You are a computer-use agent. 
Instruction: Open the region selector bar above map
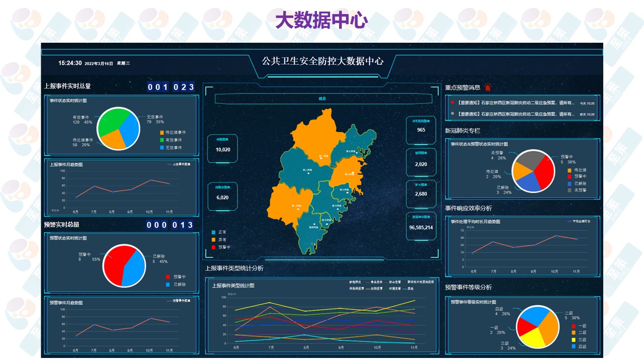click(322, 99)
